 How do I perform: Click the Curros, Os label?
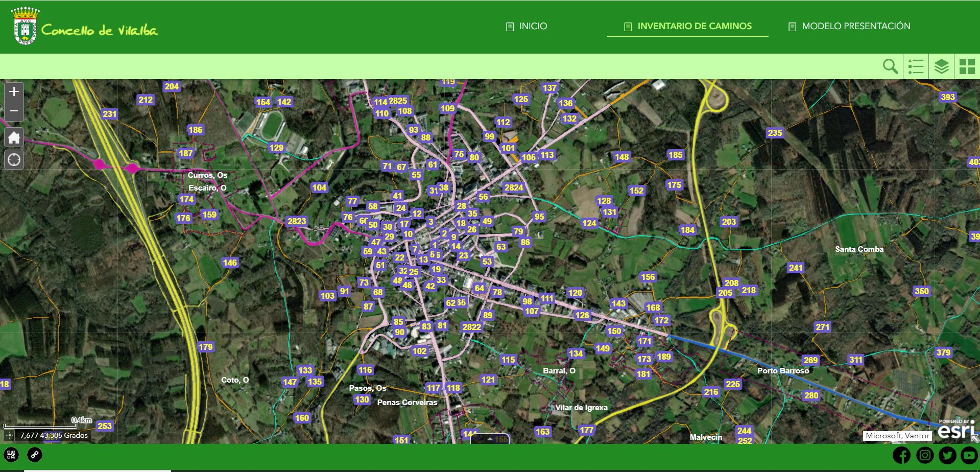coord(207,175)
